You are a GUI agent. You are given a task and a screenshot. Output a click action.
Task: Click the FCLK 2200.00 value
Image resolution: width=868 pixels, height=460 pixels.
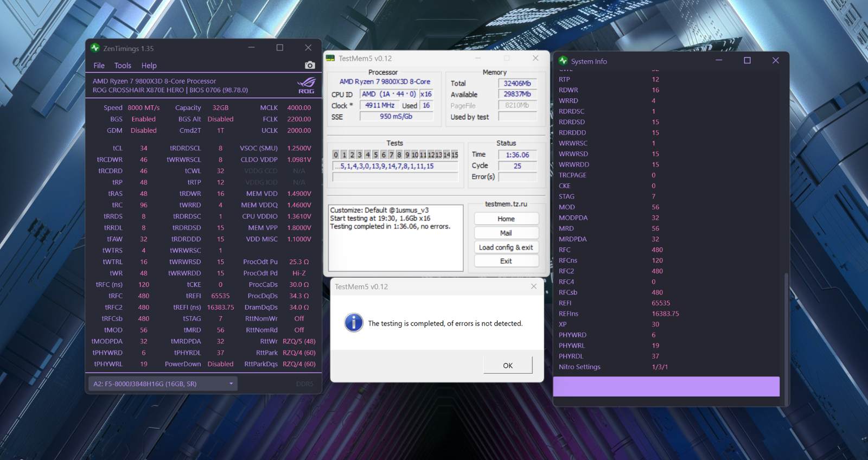299,119
